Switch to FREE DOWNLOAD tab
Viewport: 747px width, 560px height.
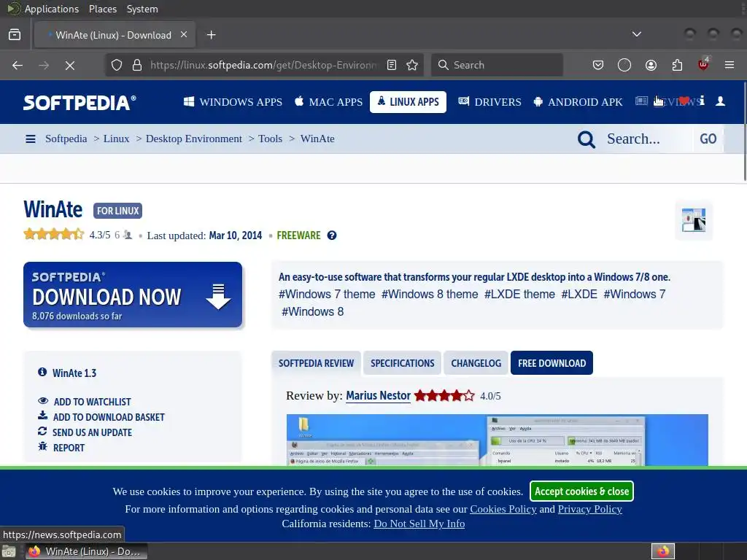(551, 363)
